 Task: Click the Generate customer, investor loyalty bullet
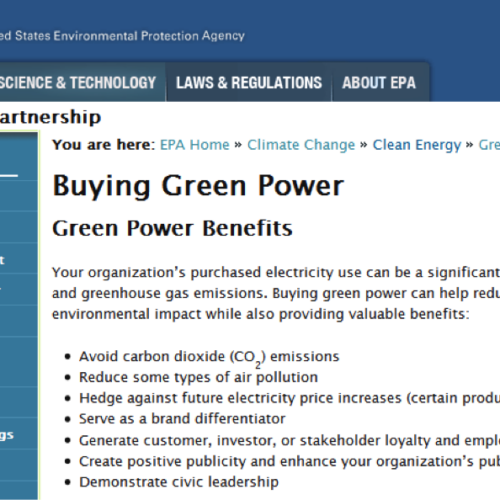point(289,441)
